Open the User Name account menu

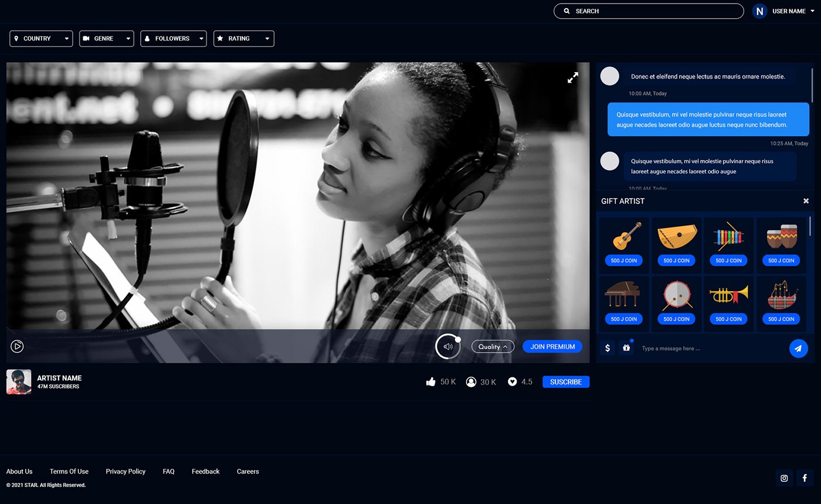(x=789, y=11)
